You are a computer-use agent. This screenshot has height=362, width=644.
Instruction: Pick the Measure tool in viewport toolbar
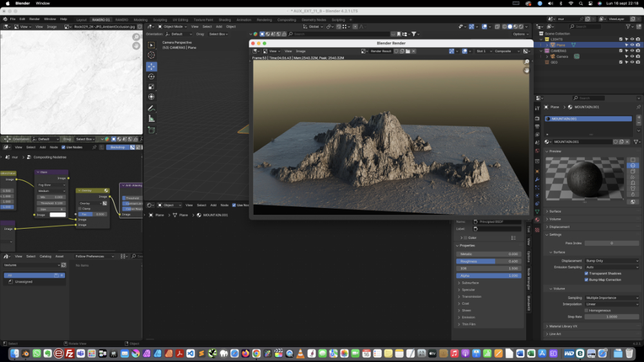coord(151,119)
